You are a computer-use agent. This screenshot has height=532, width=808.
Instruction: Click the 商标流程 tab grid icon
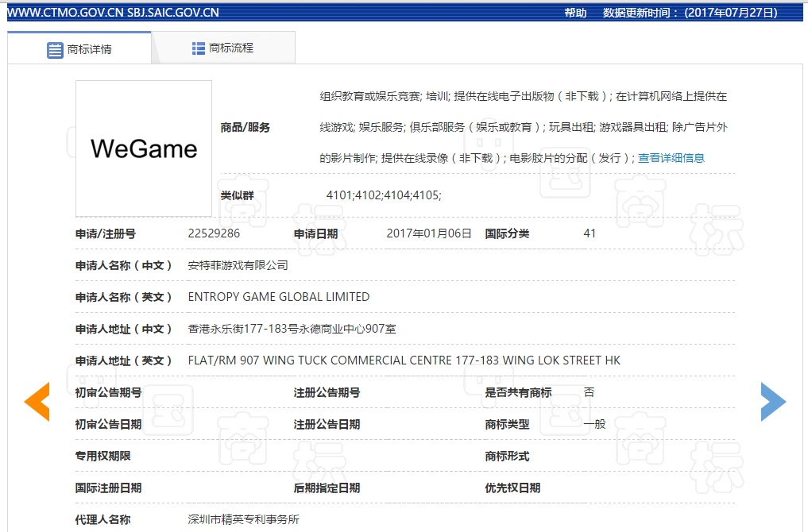pos(199,48)
